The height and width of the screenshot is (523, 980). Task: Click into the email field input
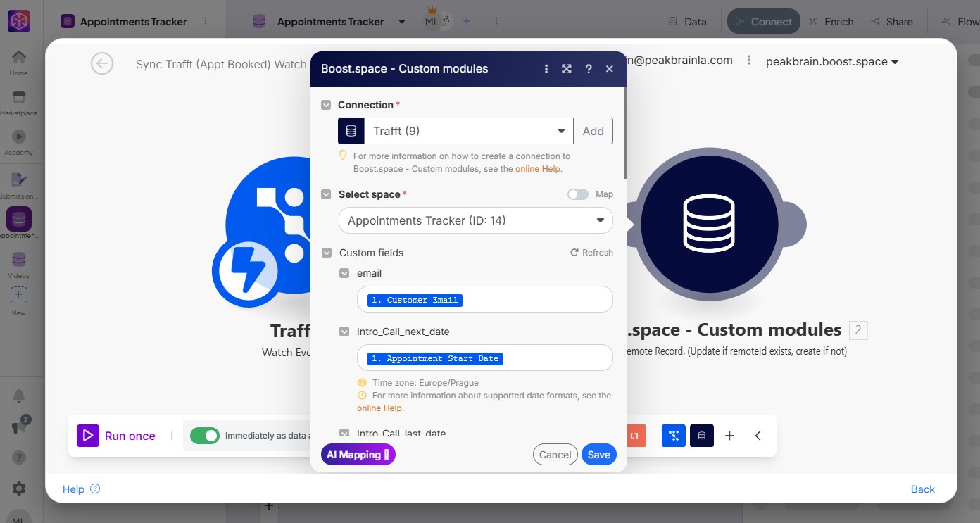(x=485, y=299)
